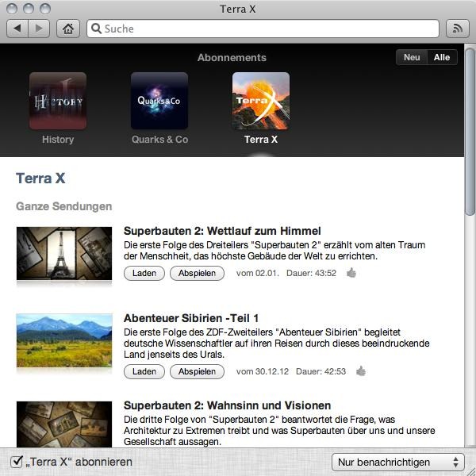Click the RSS feed icon button
Image resolution: width=476 pixels, height=476 pixels.
pyautogui.click(x=458, y=29)
